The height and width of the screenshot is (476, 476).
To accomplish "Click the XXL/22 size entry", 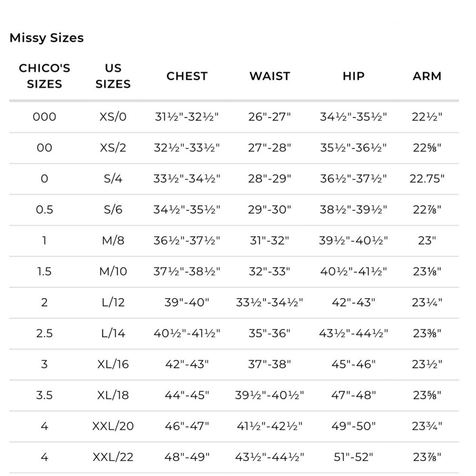I will click(x=113, y=457).
